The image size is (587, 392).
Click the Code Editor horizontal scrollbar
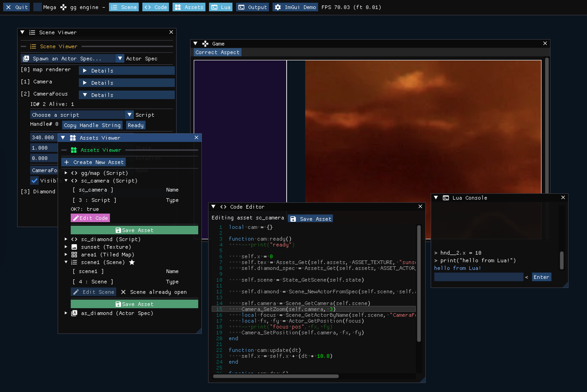pos(276,376)
